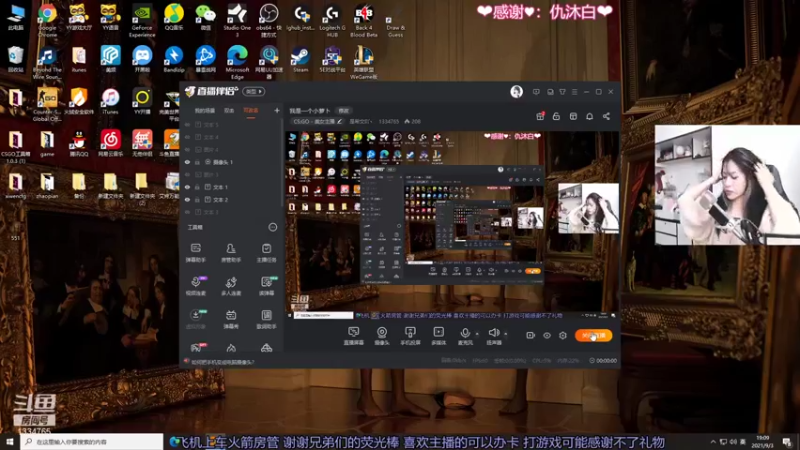This screenshot has width=800, height=450.
Task: Click the share icon in the streaming app
Action: tap(606, 116)
